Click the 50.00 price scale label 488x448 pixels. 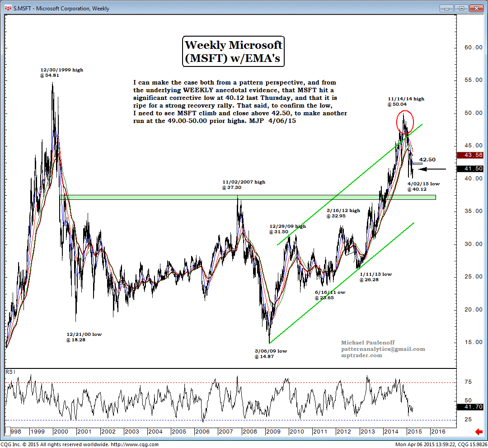point(474,113)
